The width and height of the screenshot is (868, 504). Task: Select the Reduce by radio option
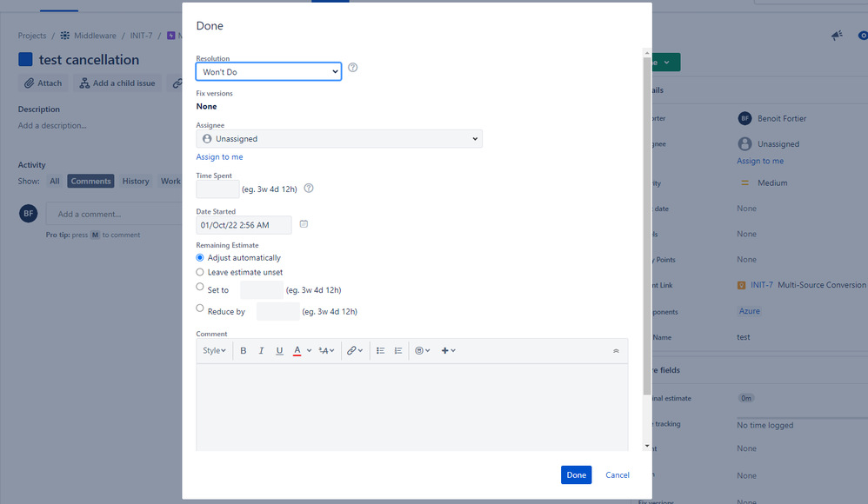200,308
